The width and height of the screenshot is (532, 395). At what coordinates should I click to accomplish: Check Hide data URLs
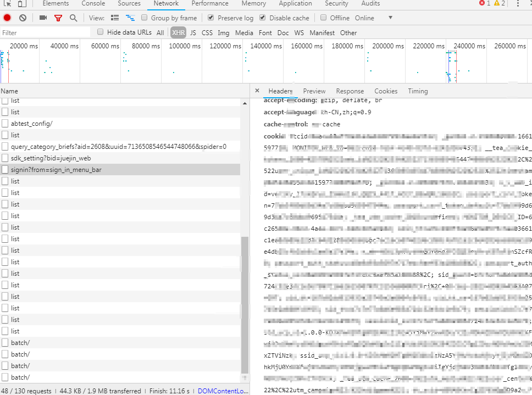click(100, 32)
